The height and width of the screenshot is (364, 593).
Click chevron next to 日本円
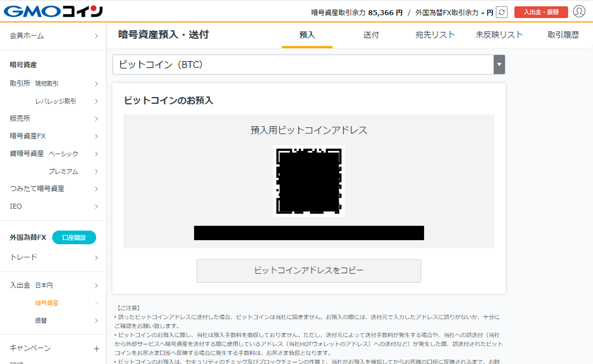coord(96,286)
